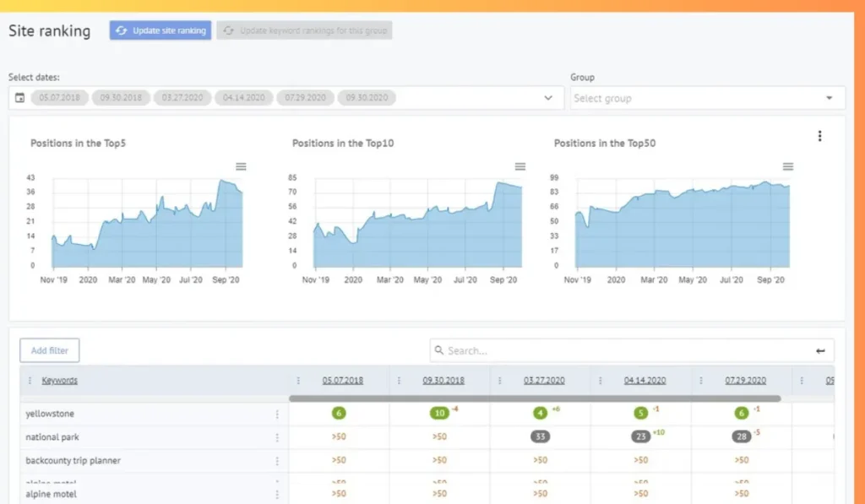The height and width of the screenshot is (504, 865).
Task: Open the 07.29.2020 column options dots
Action: pyautogui.click(x=701, y=381)
